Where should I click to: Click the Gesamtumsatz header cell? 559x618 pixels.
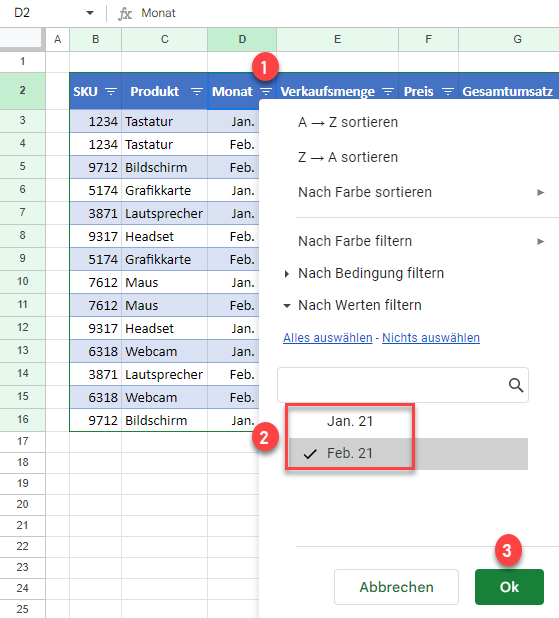click(x=509, y=91)
